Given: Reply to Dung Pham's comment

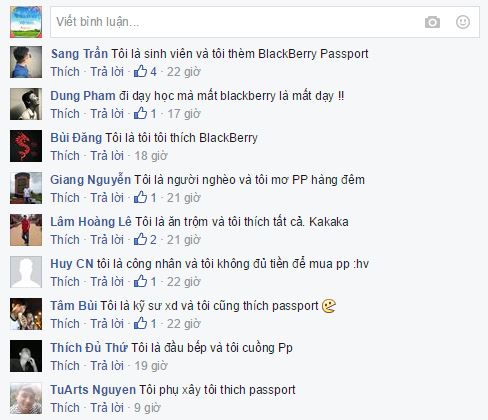Looking at the screenshot, I should click(107, 114).
